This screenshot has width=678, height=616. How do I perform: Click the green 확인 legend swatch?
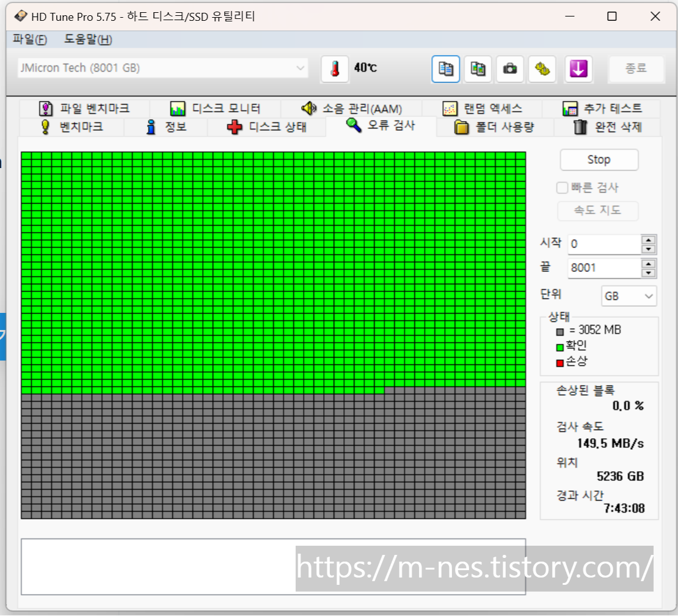point(560,347)
